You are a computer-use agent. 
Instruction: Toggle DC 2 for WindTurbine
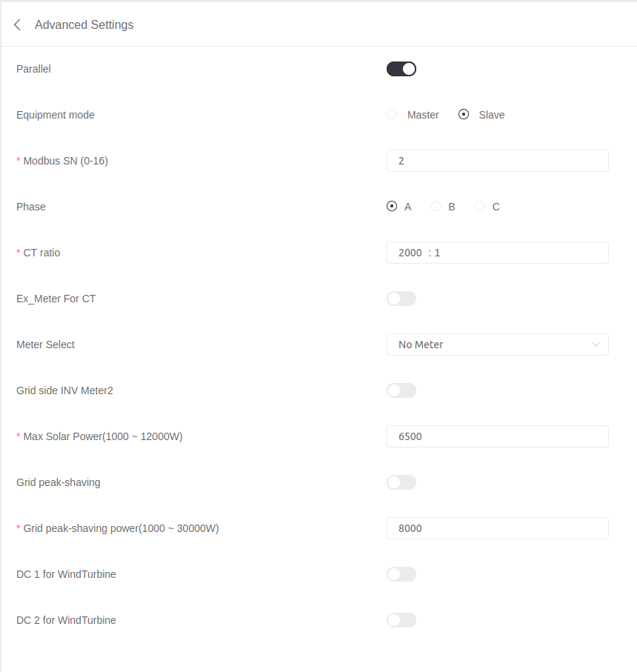(x=401, y=620)
